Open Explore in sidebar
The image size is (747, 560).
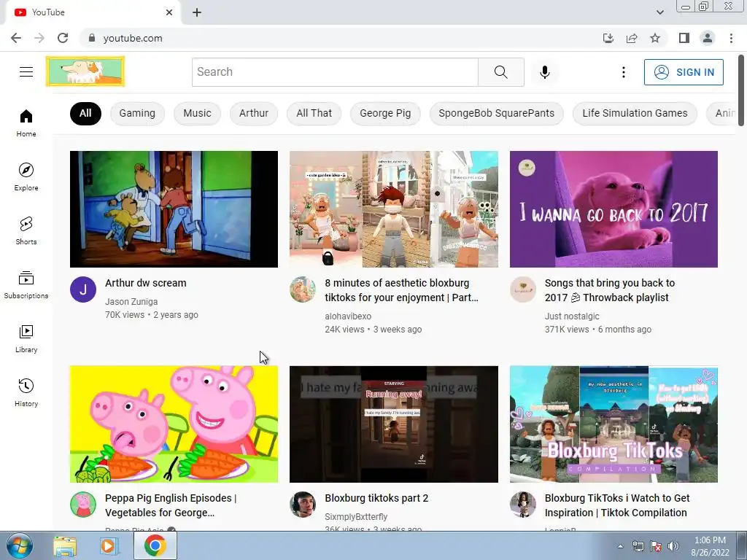click(x=26, y=176)
